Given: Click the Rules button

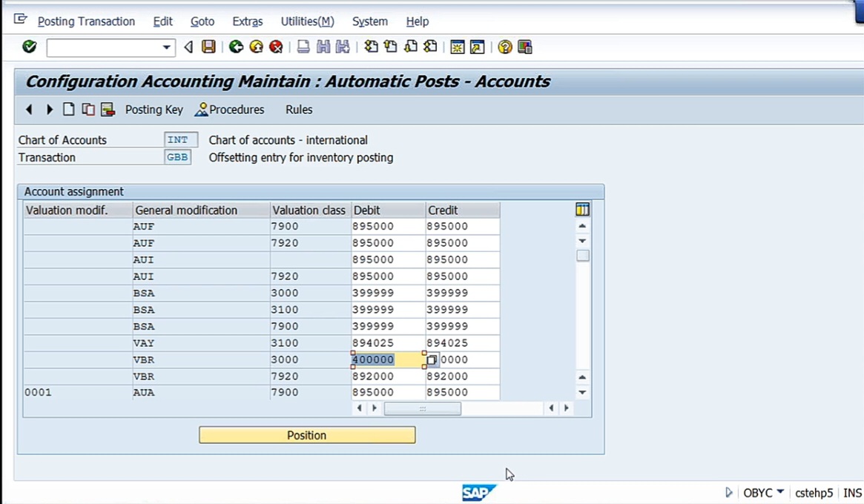Looking at the screenshot, I should pyautogui.click(x=299, y=110).
